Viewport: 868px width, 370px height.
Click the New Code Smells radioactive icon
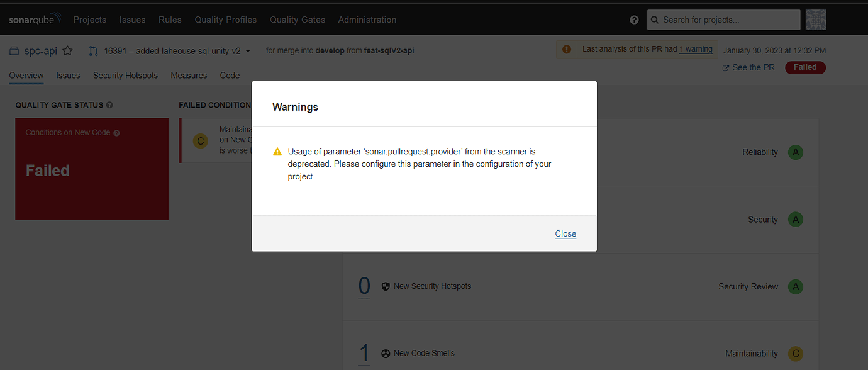coord(386,353)
